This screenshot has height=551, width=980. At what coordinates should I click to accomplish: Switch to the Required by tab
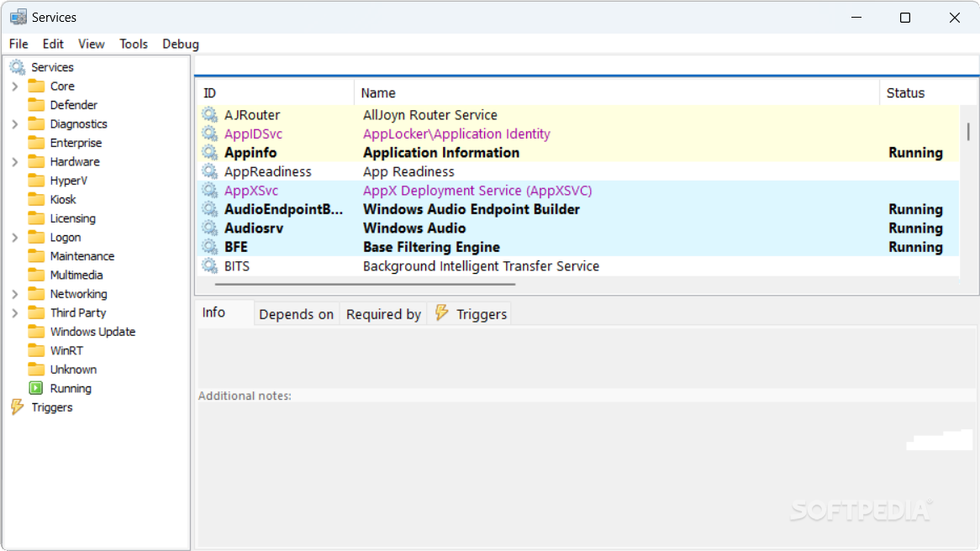click(384, 314)
